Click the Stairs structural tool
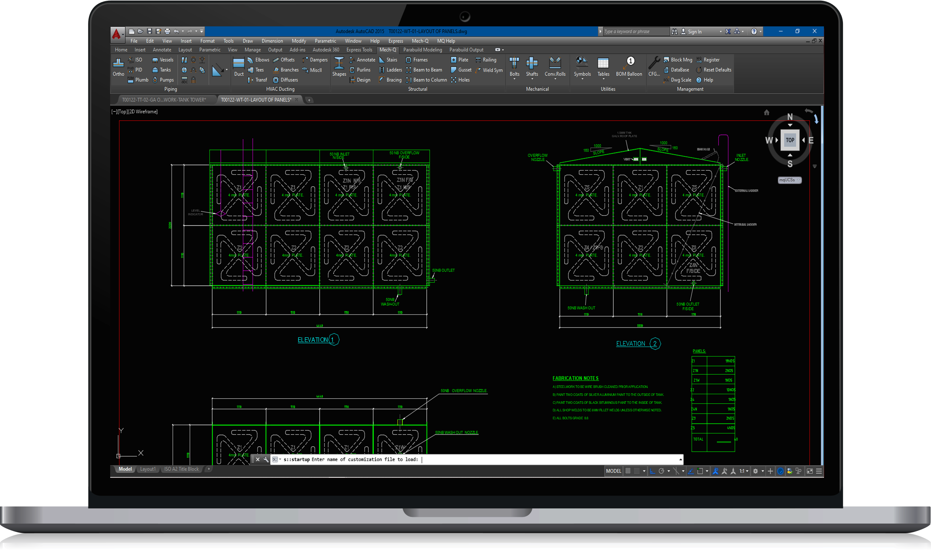Screen dimensions: 931x560 pyautogui.click(x=388, y=60)
